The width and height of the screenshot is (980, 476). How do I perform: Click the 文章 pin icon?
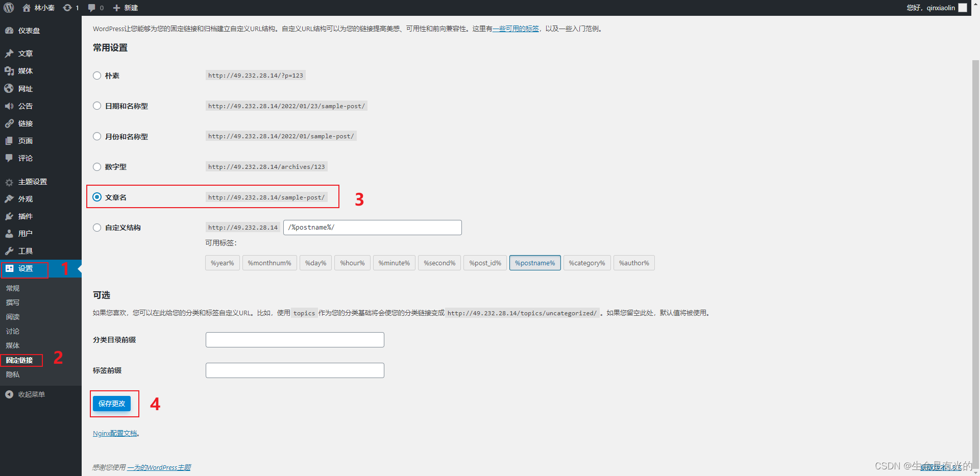9,54
